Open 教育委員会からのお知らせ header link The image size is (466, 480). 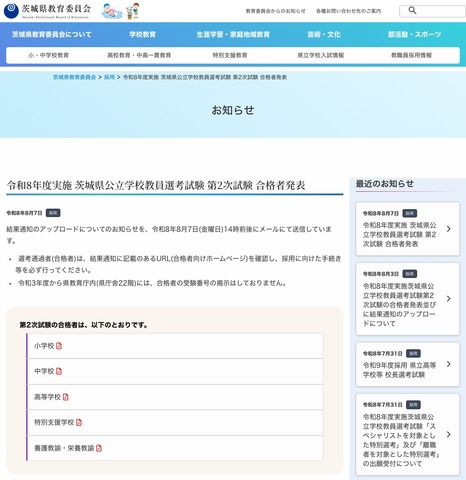(275, 11)
